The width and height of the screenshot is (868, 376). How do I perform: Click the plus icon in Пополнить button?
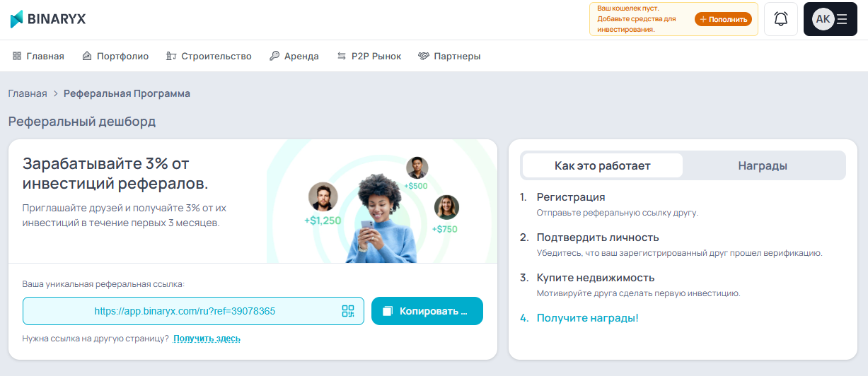(x=703, y=19)
